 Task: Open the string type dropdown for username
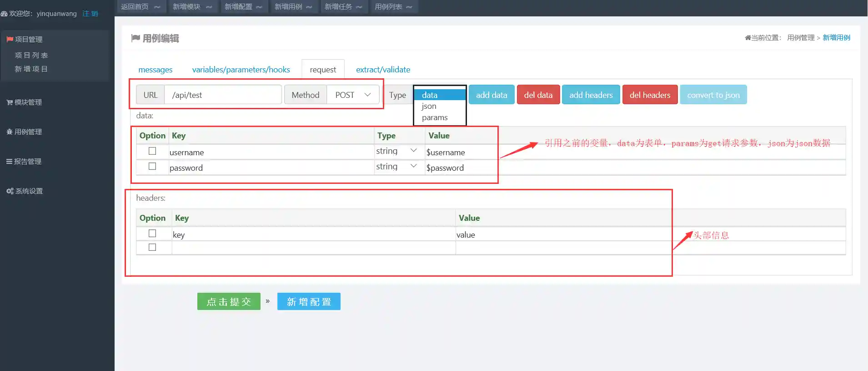pos(396,151)
